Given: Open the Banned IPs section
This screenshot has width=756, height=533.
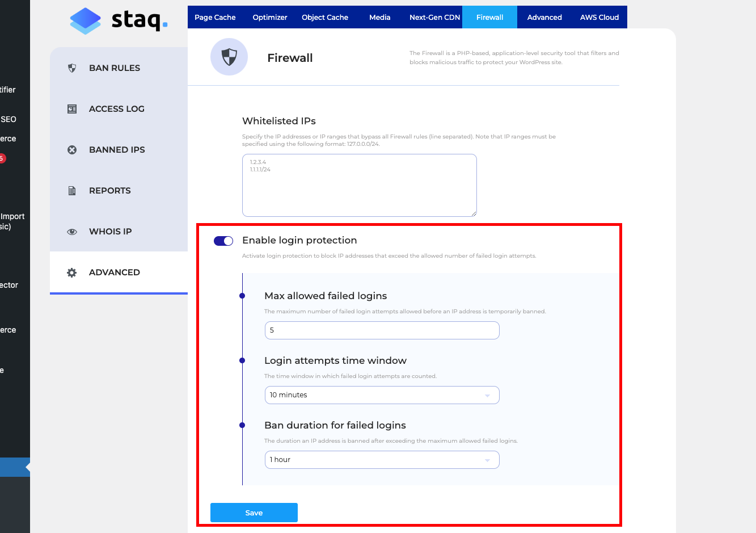Looking at the screenshot, I should [x=117, y=150].
